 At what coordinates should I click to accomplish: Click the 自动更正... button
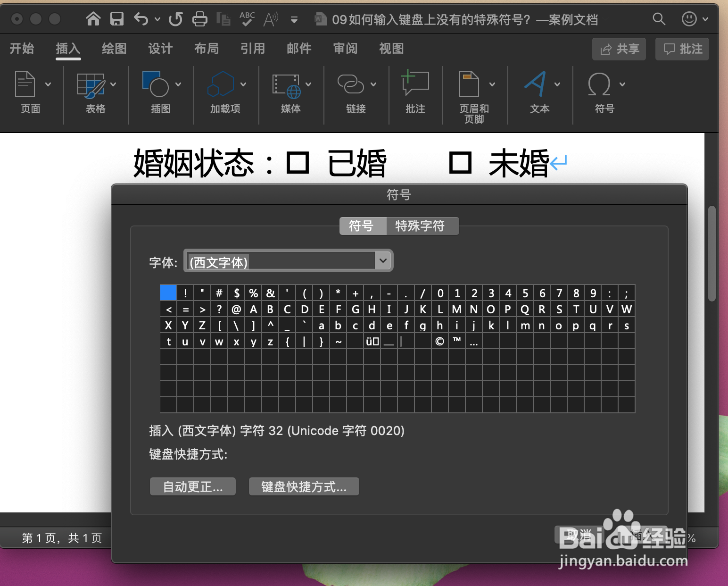click(x=193, y=486)
